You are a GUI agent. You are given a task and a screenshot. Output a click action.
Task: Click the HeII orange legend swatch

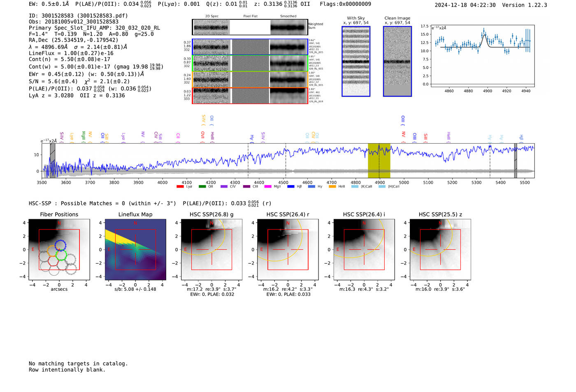pyautogui.click(x=332, y=186)
